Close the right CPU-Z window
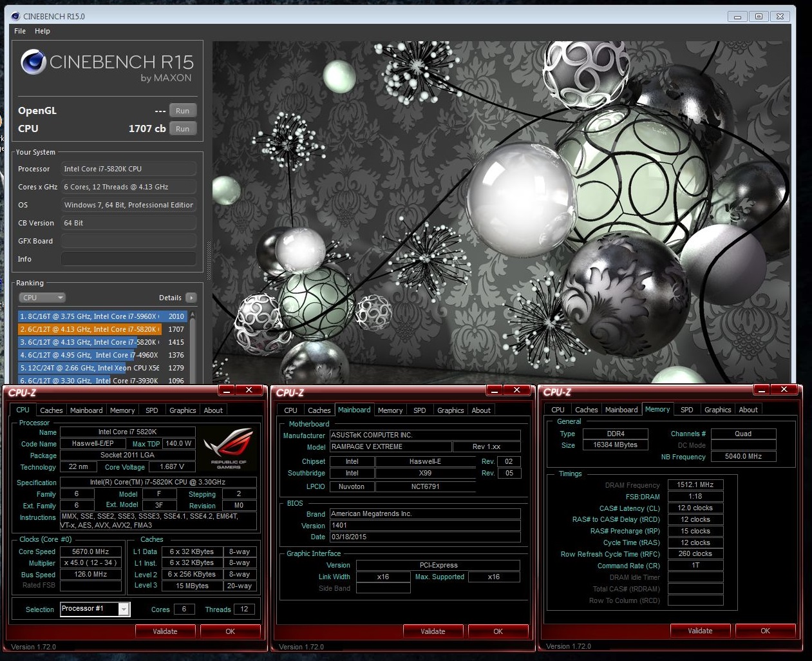Screen dimensions: 812x661 (784, 390)
